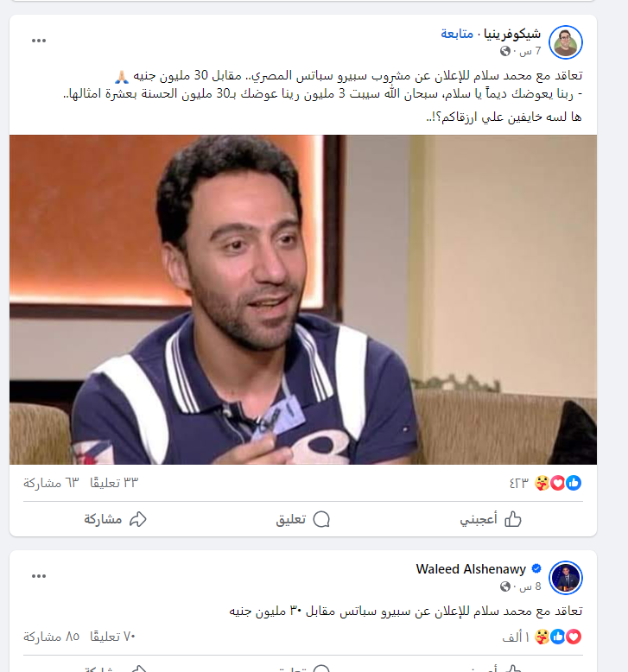Viewport: 628px width, 672px height.
Task: Open the ٧٠ تعليقًا comments on Waleed's post
Action: pyautogui.click(x=113, y=637)
